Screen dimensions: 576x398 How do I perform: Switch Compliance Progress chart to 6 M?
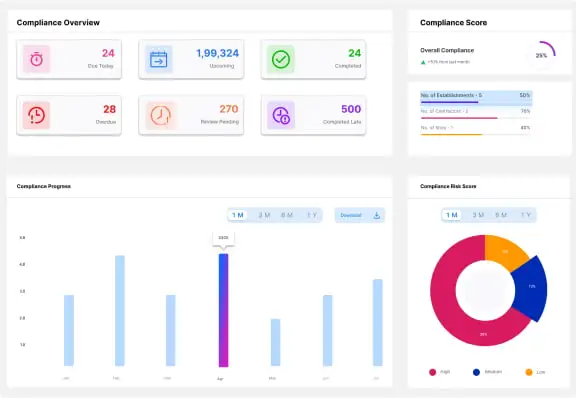coord(287,215)
